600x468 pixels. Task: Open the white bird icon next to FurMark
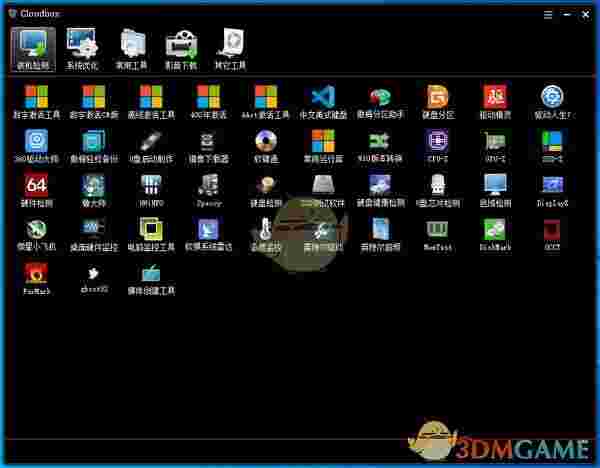tap(94, 273)
